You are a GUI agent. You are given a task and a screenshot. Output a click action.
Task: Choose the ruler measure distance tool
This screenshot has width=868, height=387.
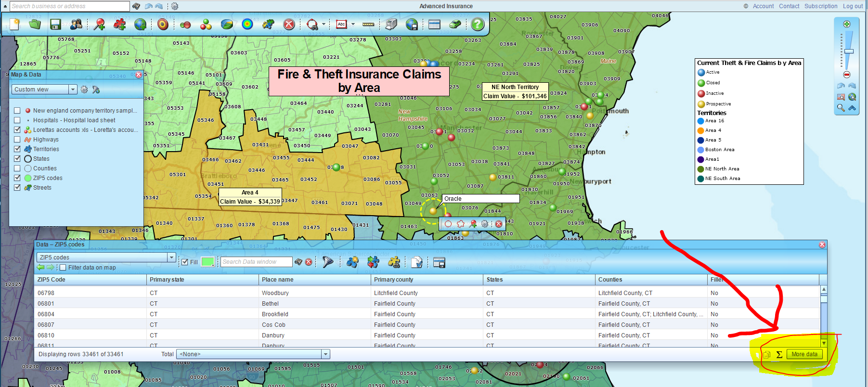368,24
